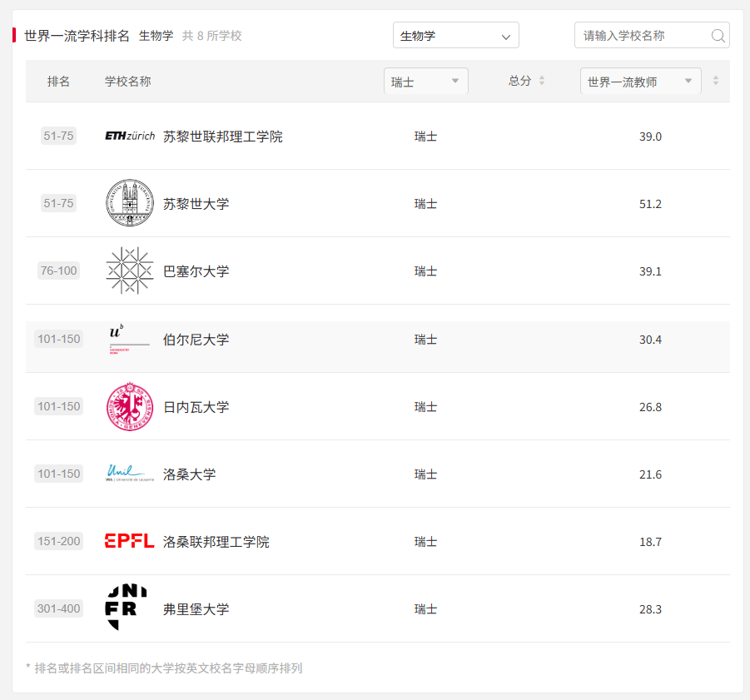Click the 76-100 rank badge
Viewport: 750px width, 700px height.
[x=58, y=271]
